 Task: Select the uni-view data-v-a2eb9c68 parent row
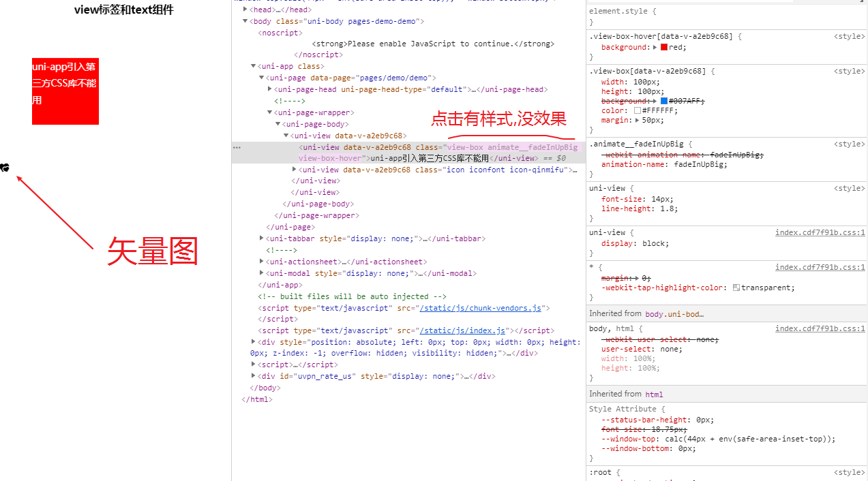click(x=348, y=136)
